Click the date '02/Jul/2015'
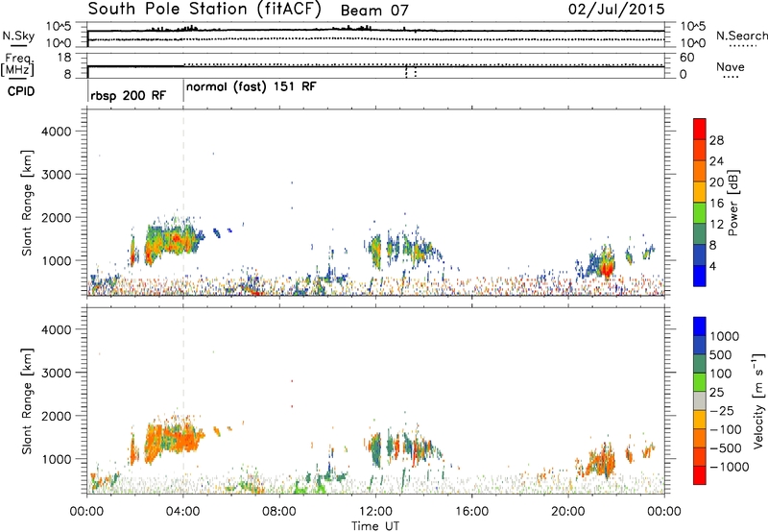Screen dimensions: 768x532 click(x=616, y=10)
